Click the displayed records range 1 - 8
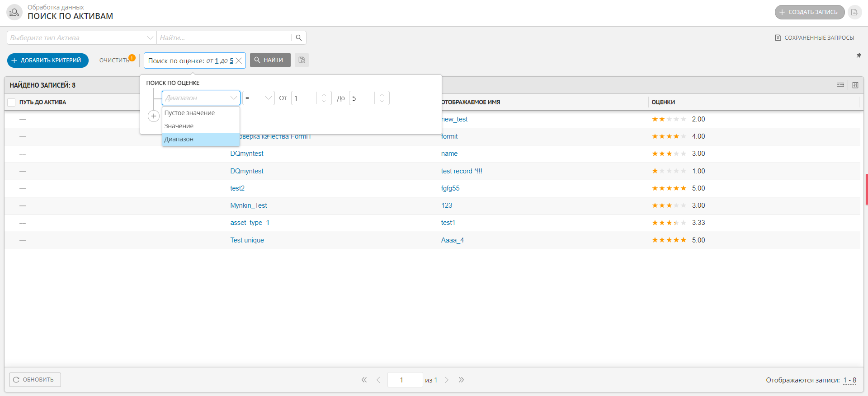868x396 pixels. tap(850, 380)
